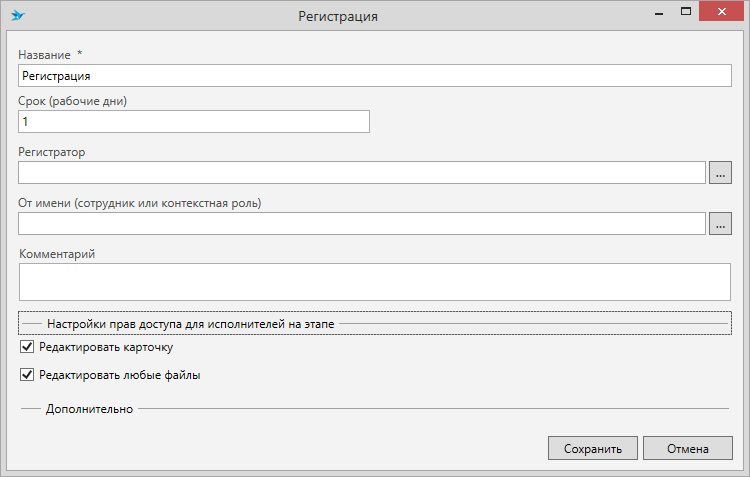Toggle Редактировать любые файлы checkbox
This screenshot has width=750, height=477.
(x=27, y=376)
